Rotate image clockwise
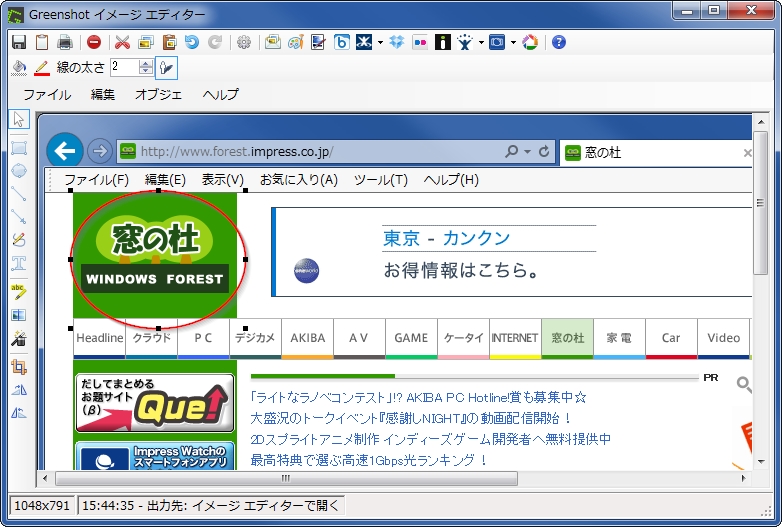The width and height of the screenshot is (782, 527). coord(19,390)
